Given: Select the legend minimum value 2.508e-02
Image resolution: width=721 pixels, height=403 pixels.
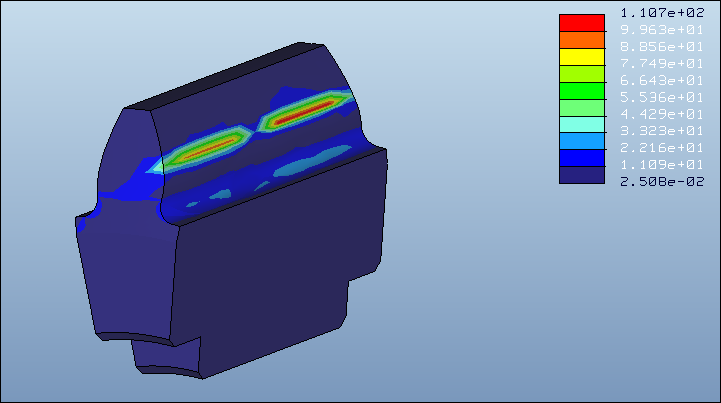Looking at the screenshot, I should (x=662, y=181).
